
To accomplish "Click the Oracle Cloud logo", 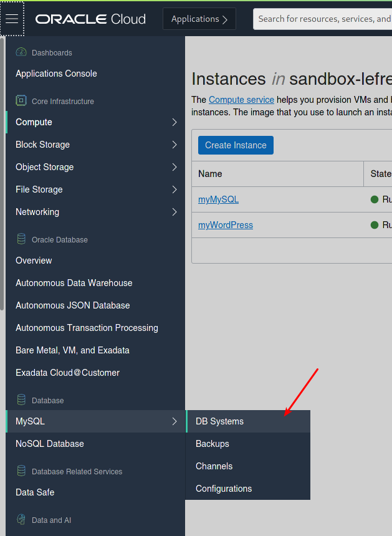I will click(90, 19).
